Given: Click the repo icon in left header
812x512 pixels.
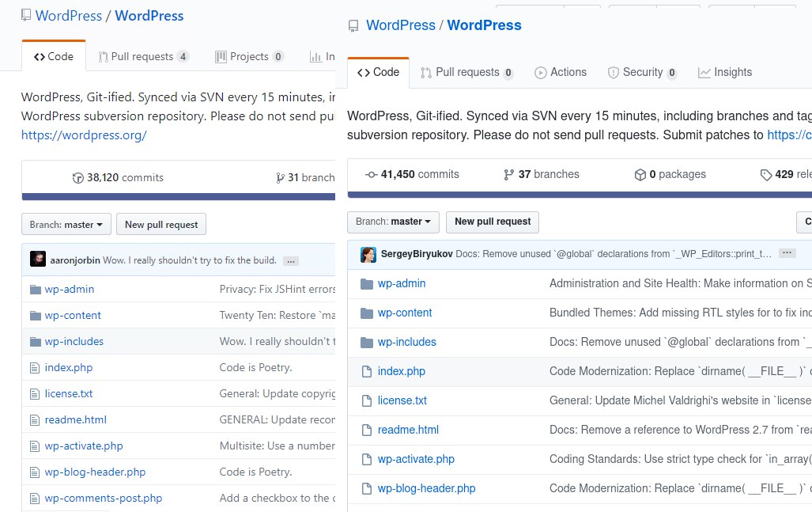Looking at the screenshot, I should click(x=26, y=16).
